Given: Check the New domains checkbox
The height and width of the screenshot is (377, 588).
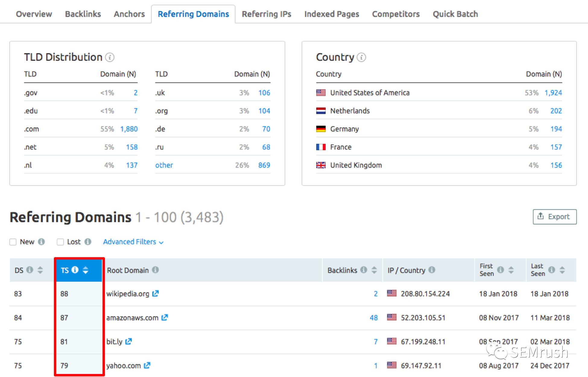Looking at the screenshot, I should (13, 242).
